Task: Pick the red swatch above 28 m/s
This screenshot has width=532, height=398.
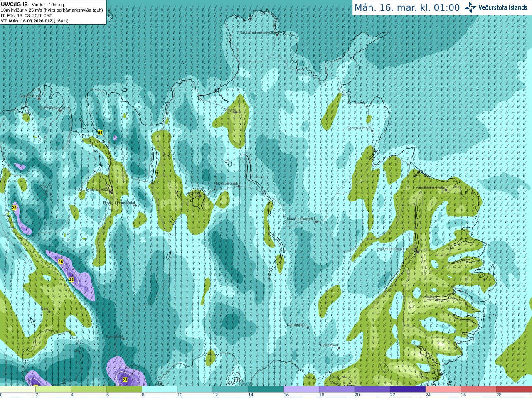Action: pyautogui.click(x=514, y=389)
